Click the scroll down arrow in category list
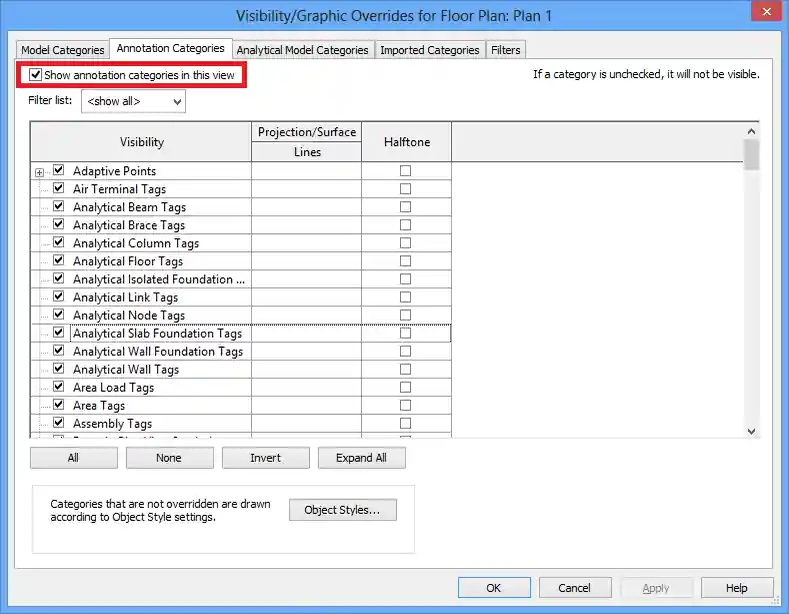 752,430
